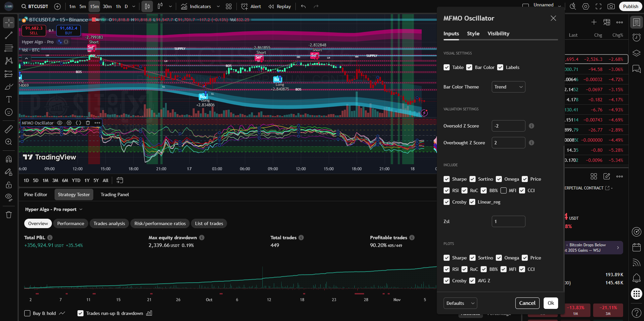
Task: Uncheck the Bar Color checkbox
Action: click(469, 67)
